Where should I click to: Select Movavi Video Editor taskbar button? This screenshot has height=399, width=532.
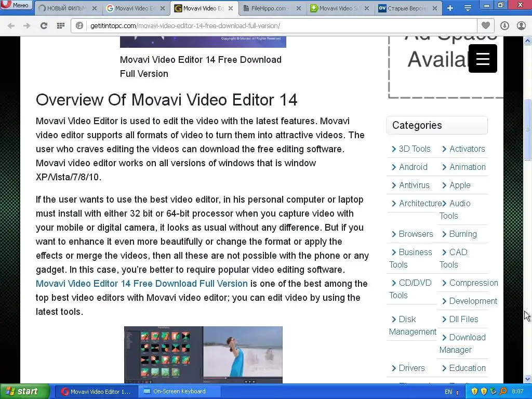point(96,392)
